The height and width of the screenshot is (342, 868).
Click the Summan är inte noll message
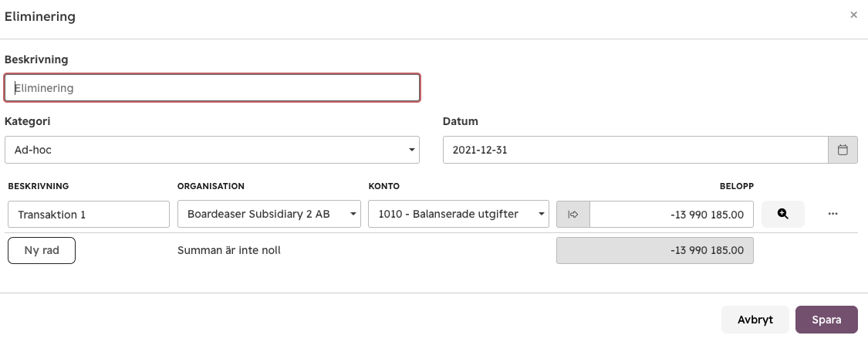[x=228, y=251]
